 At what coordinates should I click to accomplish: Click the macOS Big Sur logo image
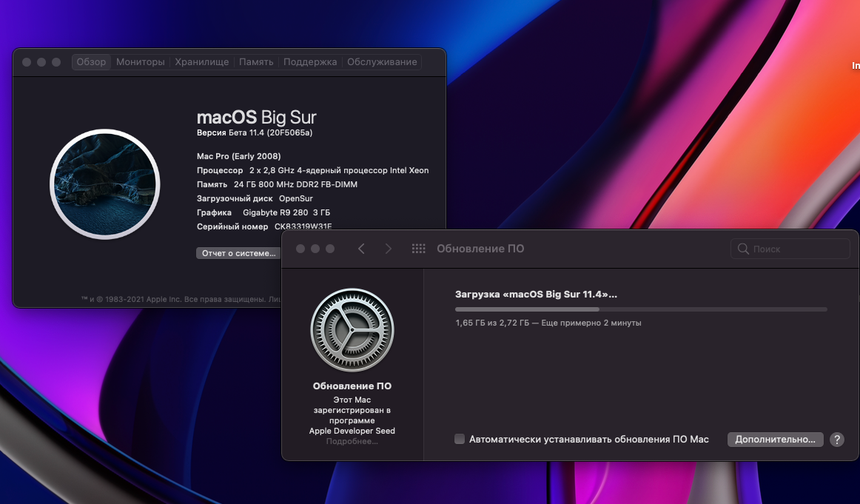click(105, 184)
